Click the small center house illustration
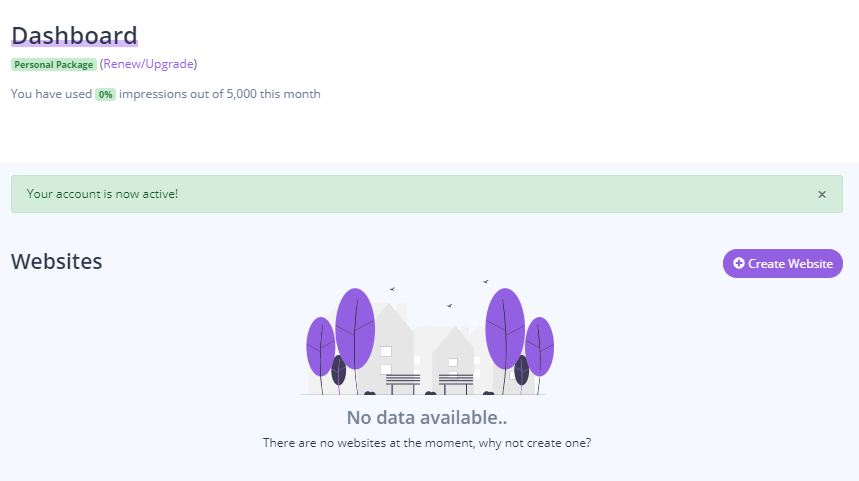The image size is (859, 481). pos(454,359)
